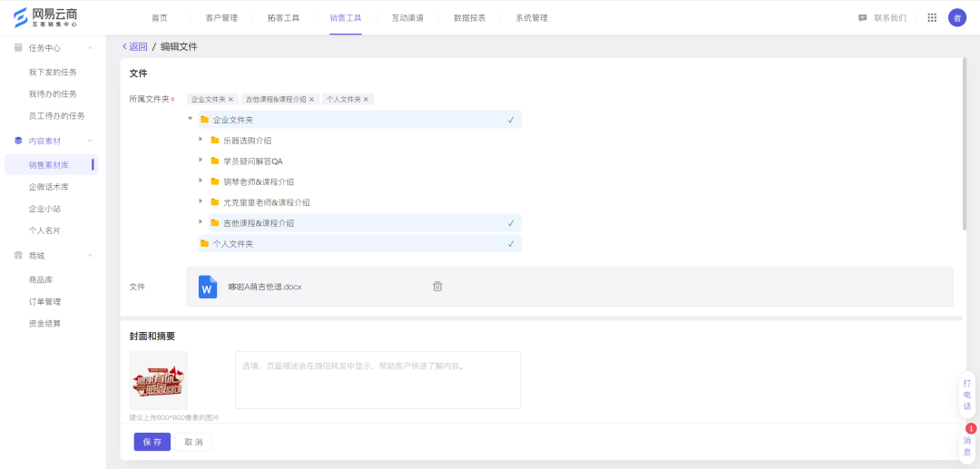The width and height of the screenshot is (980, 469).
Task: Click the 乐器选购介绍 folder icon
Action: [215, 140]
